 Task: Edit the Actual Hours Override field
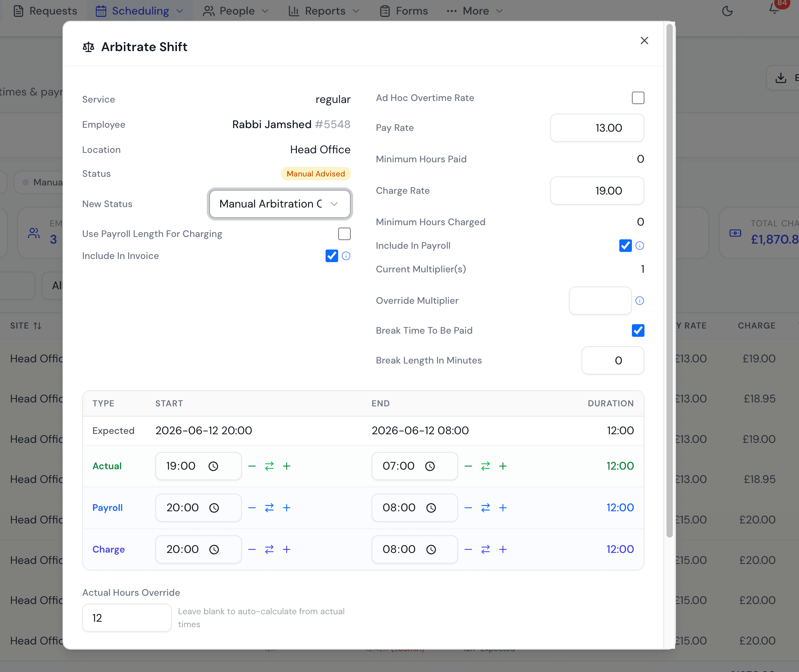127,618
